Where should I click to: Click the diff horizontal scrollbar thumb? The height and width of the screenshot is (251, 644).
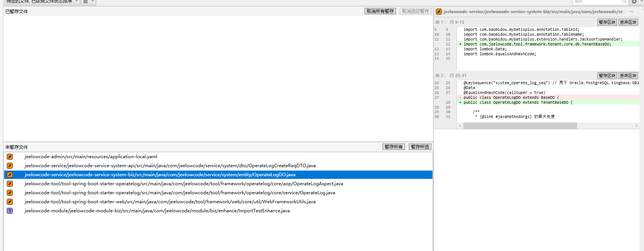coord(520,126)
